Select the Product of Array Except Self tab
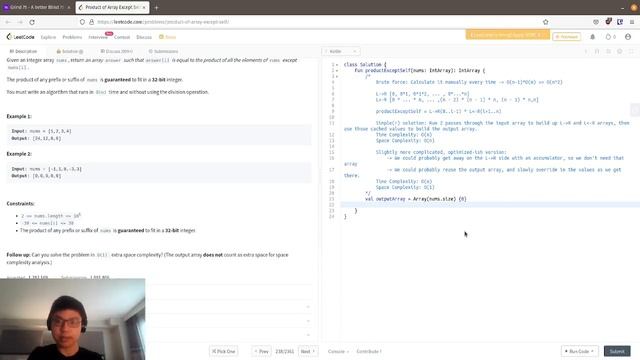 point(112,7)
